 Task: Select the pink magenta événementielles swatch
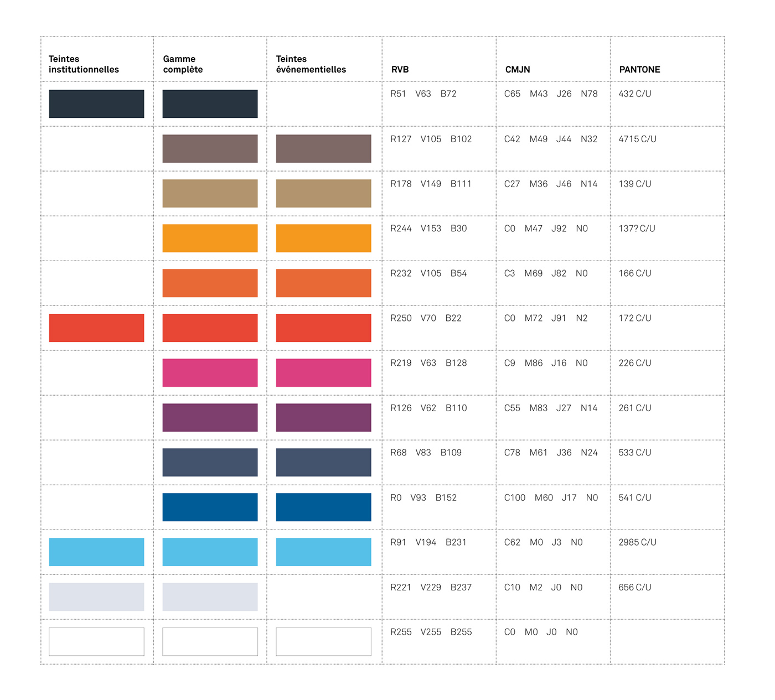[x=323, y=372]
